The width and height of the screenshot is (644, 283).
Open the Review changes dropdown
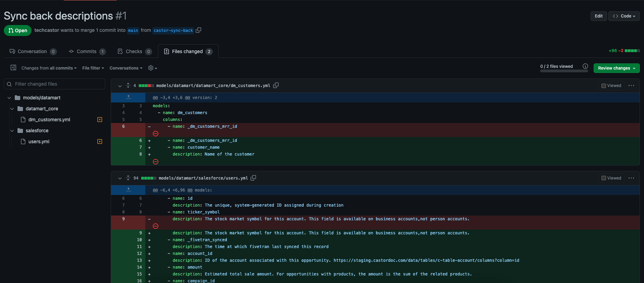[616, 68]
